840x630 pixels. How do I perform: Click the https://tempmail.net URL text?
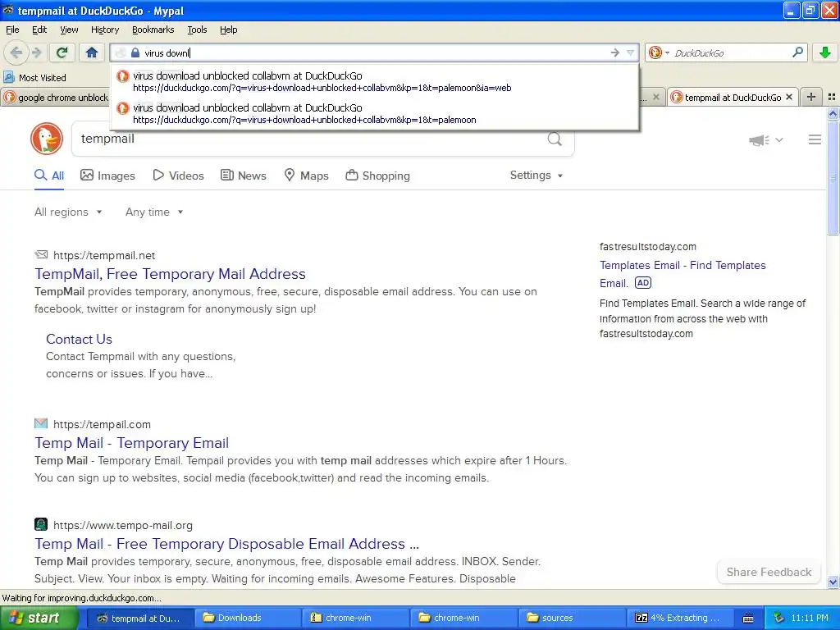pyautogui.click(x=104, y=256)
